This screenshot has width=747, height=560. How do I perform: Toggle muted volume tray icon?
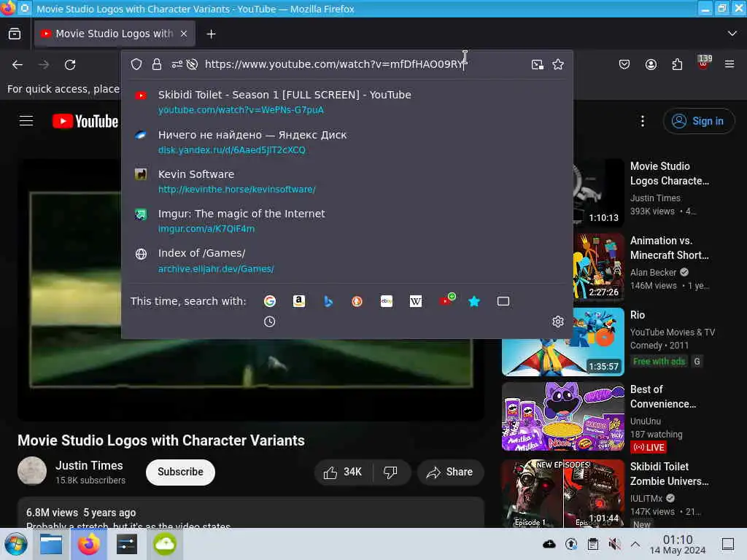[x=614, y=544]
